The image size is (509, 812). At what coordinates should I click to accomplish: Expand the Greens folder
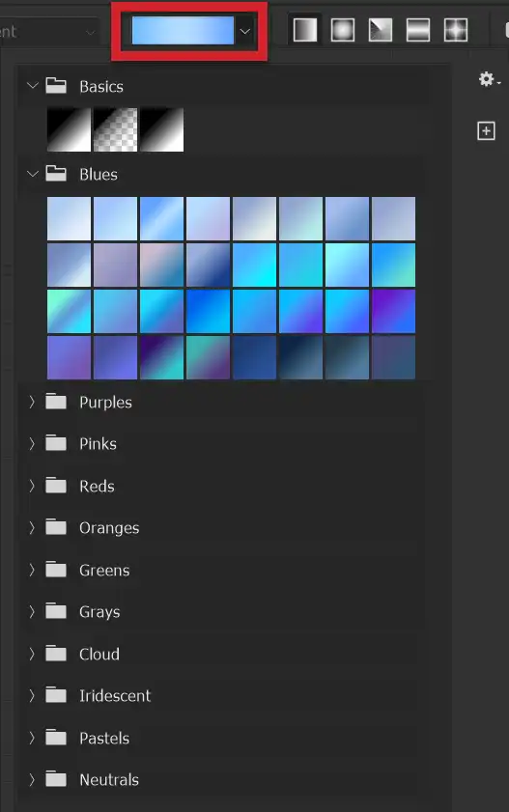tap(32, 571)
